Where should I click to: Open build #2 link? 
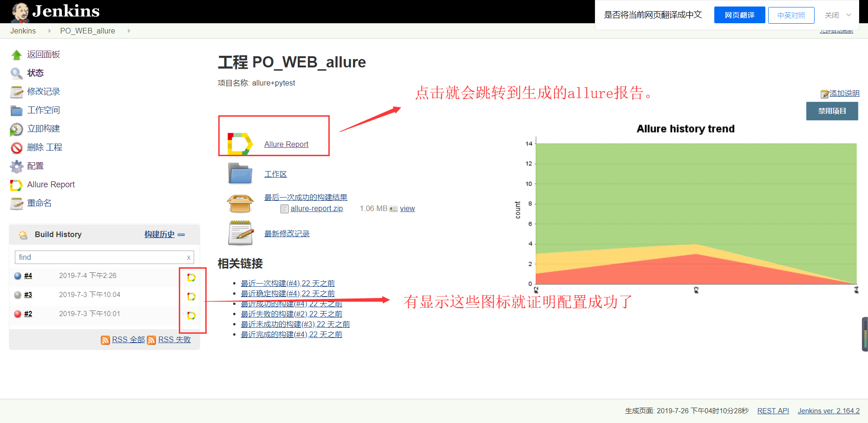[28, 314]
